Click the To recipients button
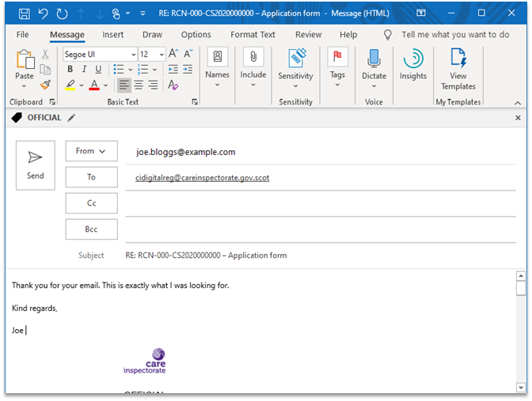Image resolution: width=532 pixels, height=401 pixels. (x=92, y=177)
